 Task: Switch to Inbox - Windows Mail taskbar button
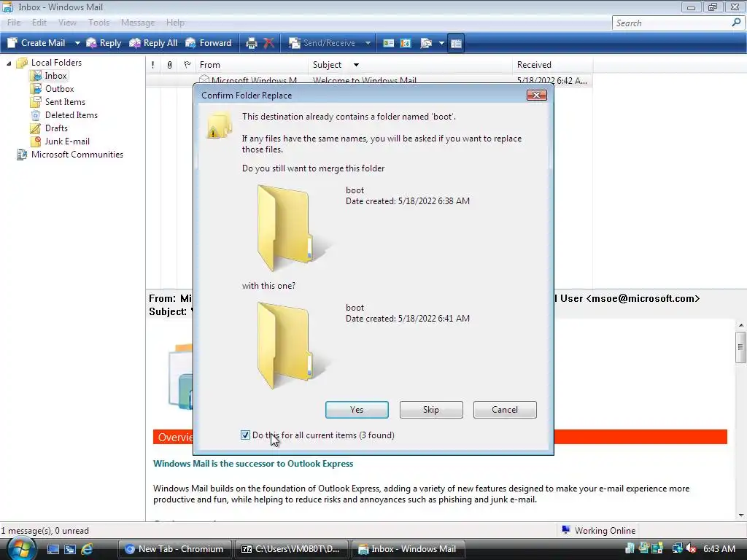point(408,549)
